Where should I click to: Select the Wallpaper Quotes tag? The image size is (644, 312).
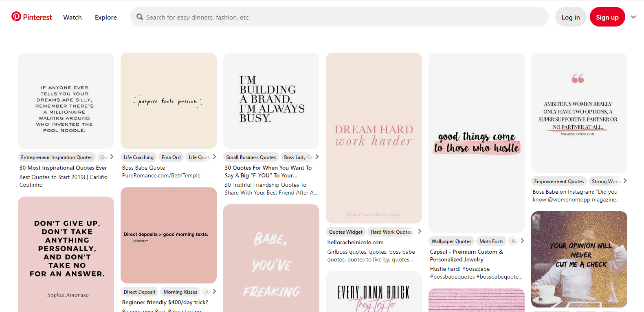pos(451,241)
